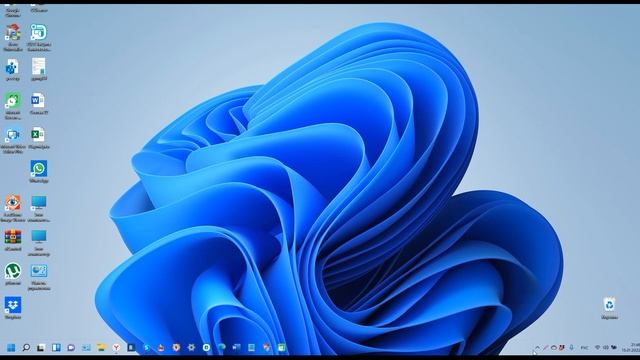This screenshot has height=360, width=640.
Task: Open the clock and date in tray
Action: coord(631,347)
